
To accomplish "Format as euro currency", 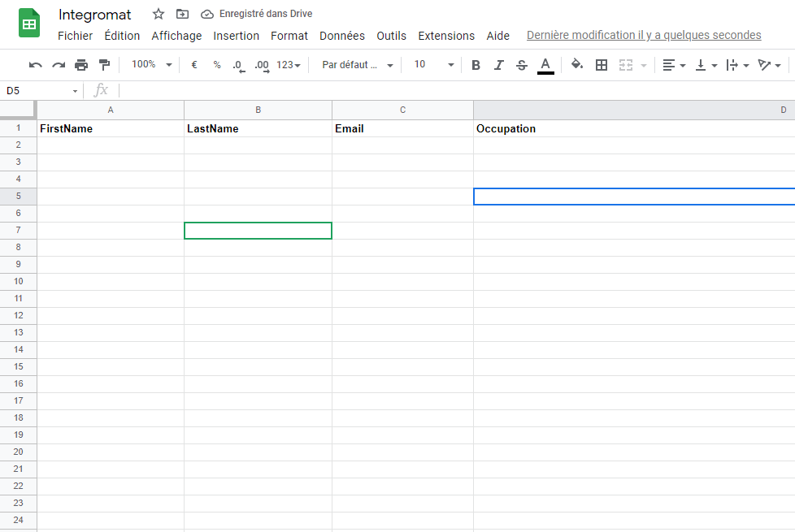I will click(x=193, y=65).
